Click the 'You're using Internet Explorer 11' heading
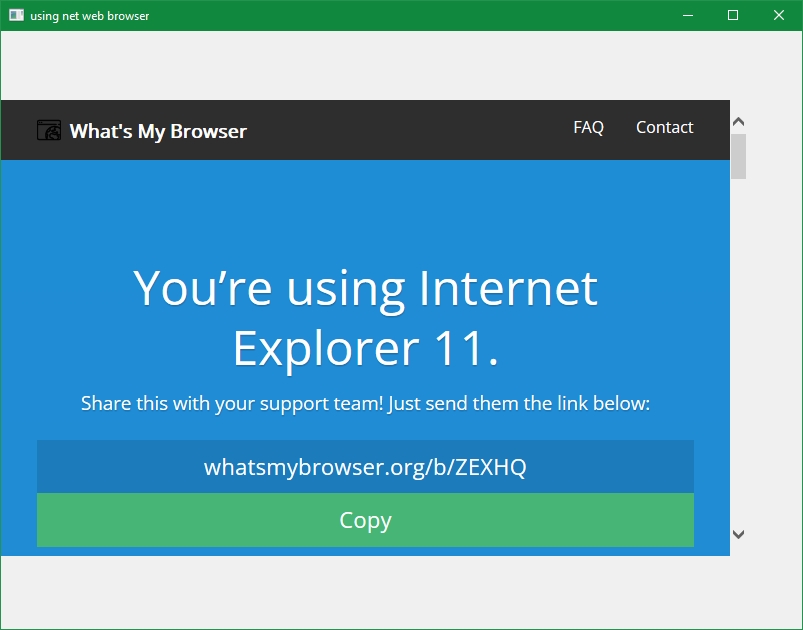The height and width of the screenshot is (630, 803). tap(366, 318)
